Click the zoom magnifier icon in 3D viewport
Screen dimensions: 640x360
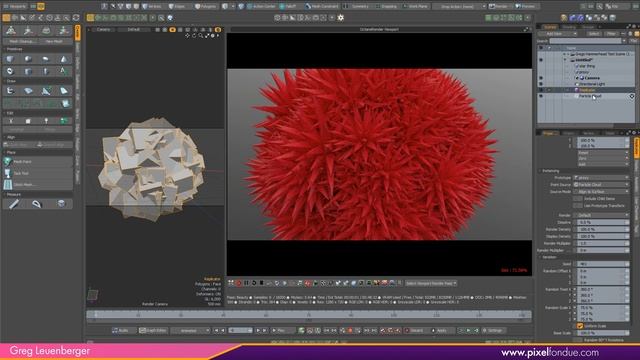pos(200,36)
